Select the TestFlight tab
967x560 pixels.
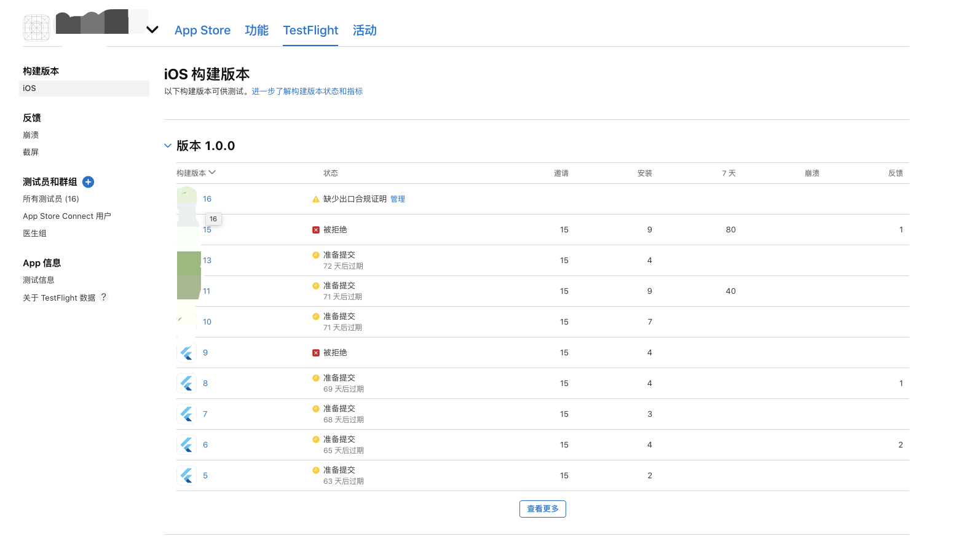coord(310,30)
